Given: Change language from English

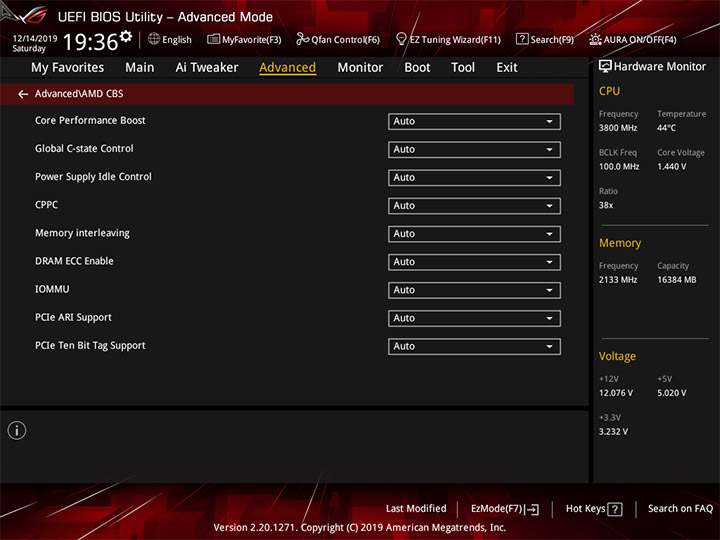Looking at the screenshot, I should pos(177,39).
